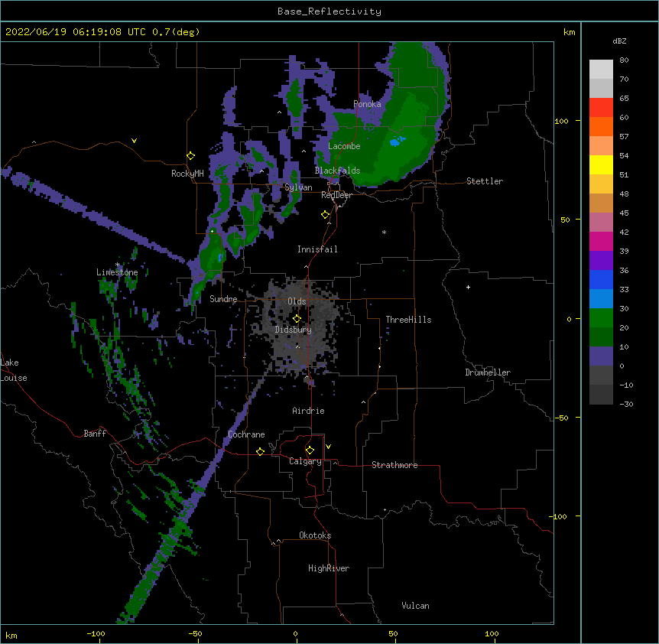Click the white asterisk marker east of Innisfail

pos(384,232)
